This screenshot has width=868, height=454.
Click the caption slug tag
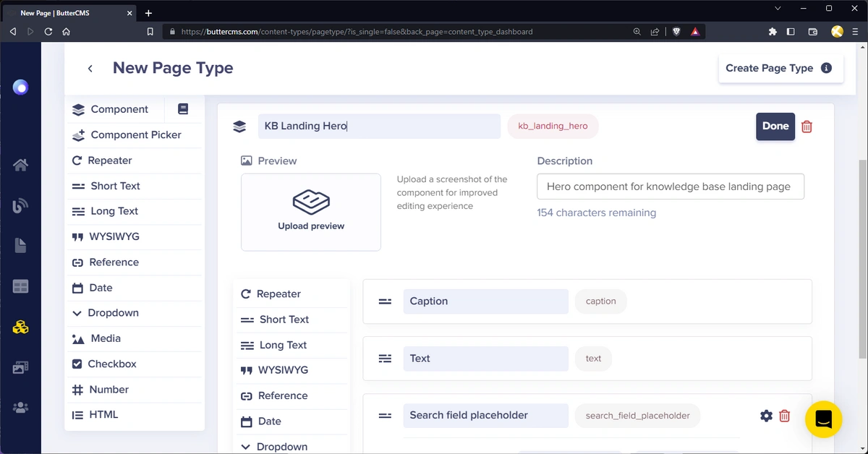pos(601,301)
